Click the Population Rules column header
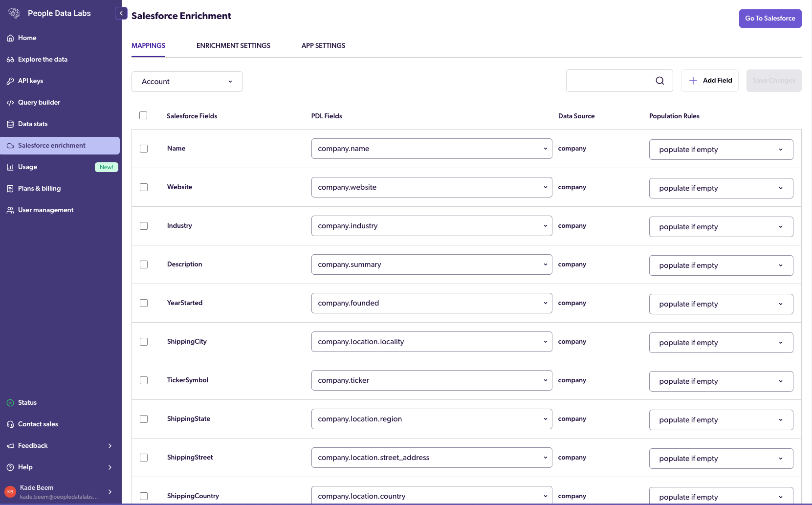This screenshot has height=505, width=812. point(674,116)
